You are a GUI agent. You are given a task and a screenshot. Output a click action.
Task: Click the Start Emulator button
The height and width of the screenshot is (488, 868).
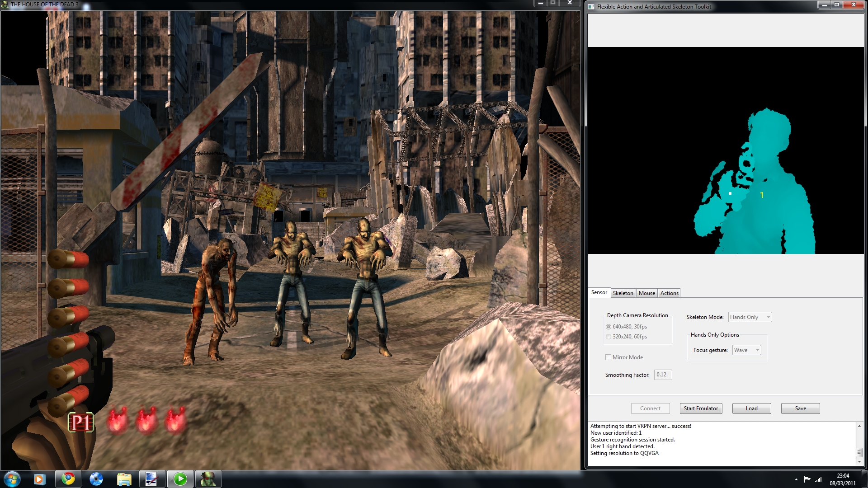701,408
